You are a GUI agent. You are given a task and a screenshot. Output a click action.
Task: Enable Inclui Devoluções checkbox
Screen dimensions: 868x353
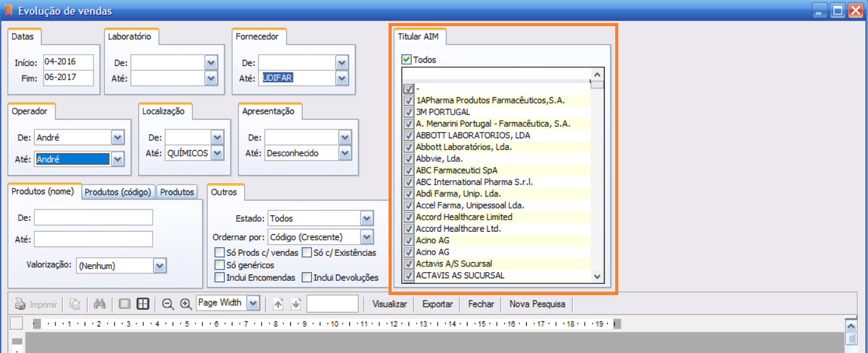[x=306, y=278]
